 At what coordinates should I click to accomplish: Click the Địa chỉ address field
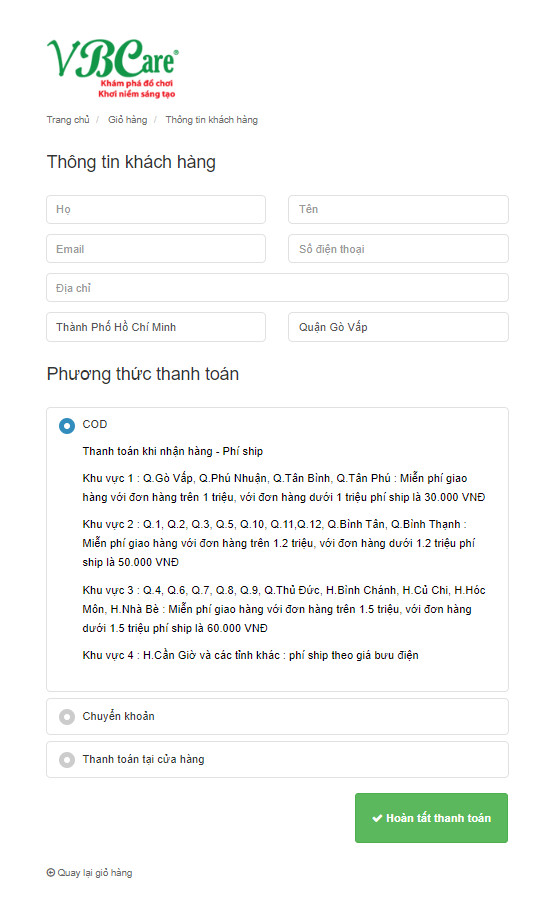pyautogui.click(x=277, y=288)
